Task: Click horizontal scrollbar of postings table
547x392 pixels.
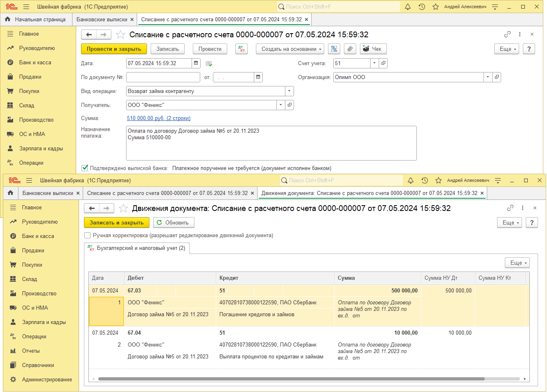Action: (291, 379)
